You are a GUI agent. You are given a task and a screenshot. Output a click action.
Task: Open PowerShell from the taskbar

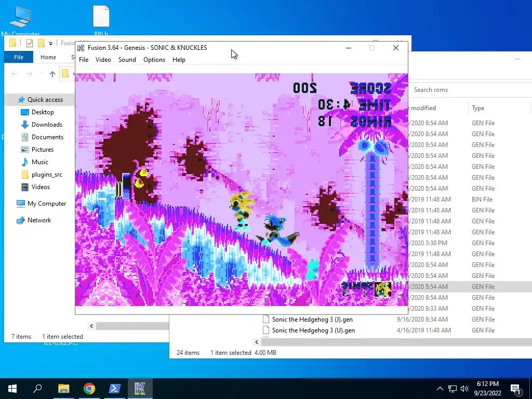tap(115, 389)
